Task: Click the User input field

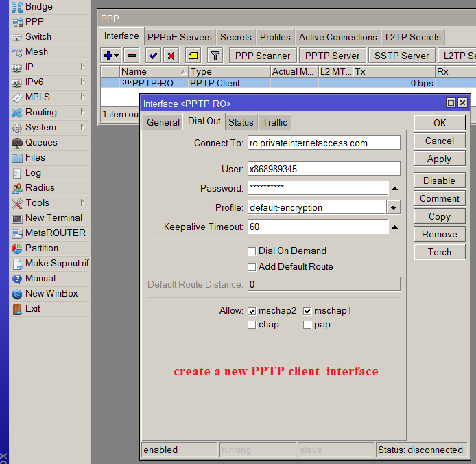Action: [324, 169]
